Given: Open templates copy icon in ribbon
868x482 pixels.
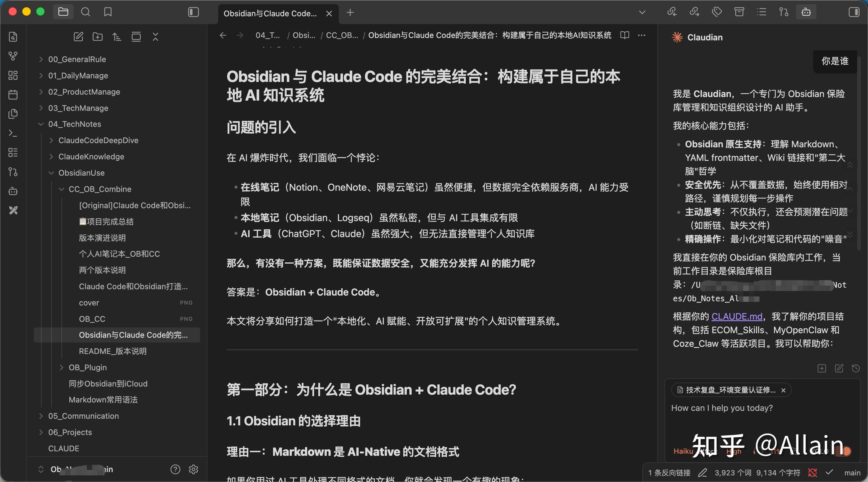Looking at the screenshot, I should [13, 114].
